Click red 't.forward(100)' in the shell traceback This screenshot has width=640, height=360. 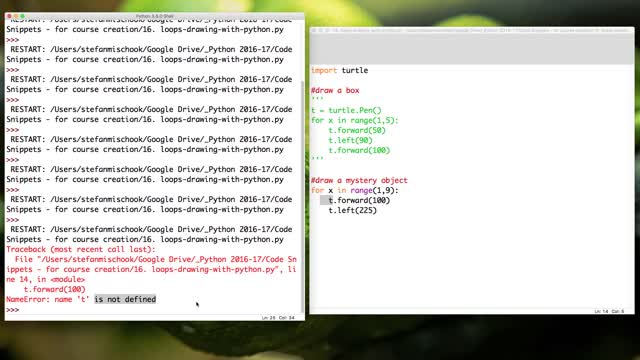[54, 289]
